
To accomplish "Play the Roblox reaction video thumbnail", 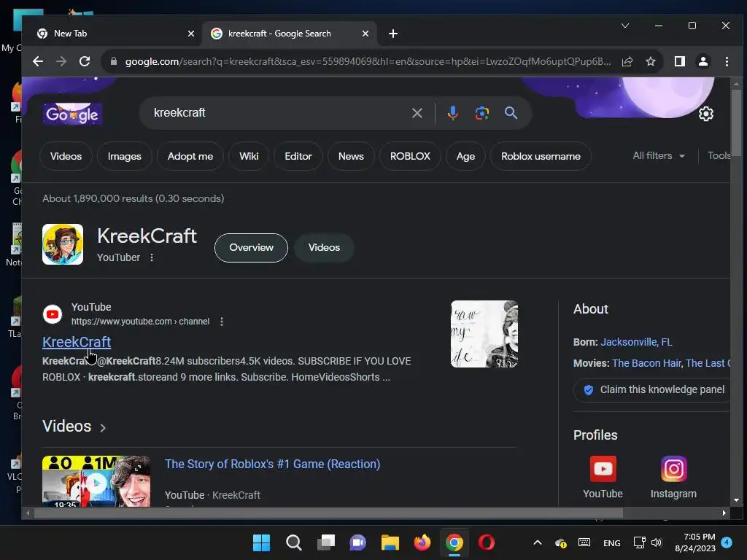I will [96, 481].
